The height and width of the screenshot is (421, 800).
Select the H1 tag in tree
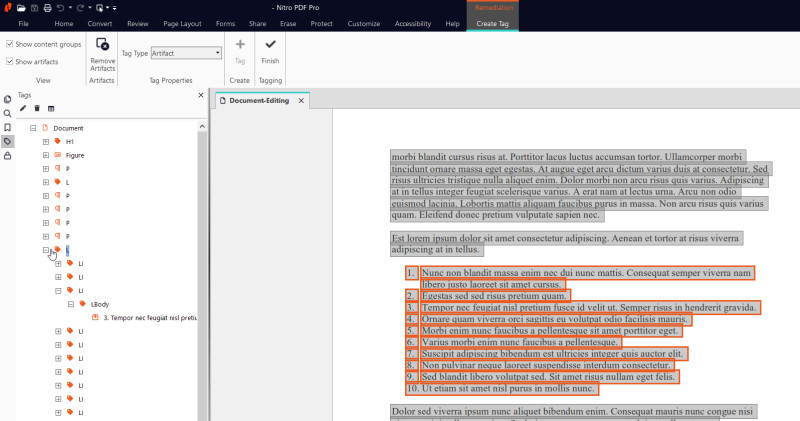[69, 142]
